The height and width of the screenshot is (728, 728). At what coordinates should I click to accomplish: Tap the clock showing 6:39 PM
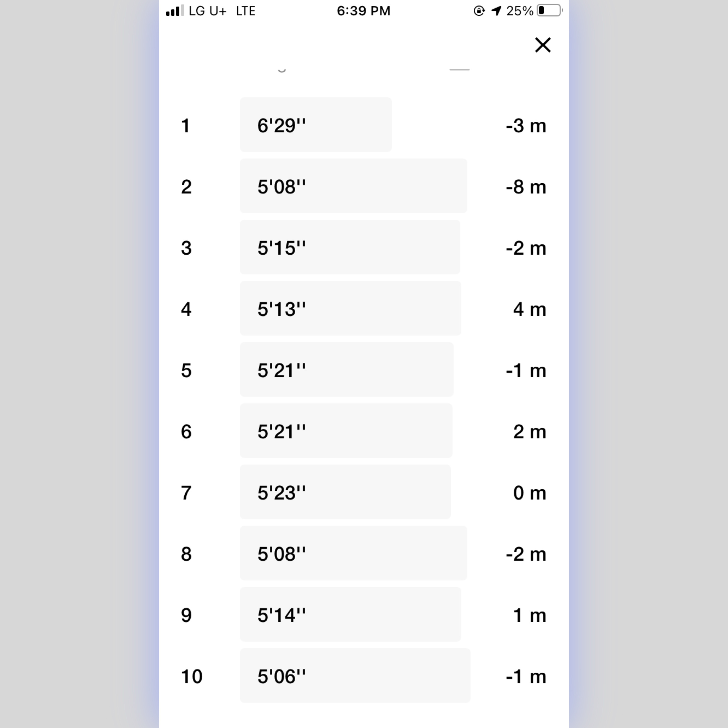click(363, 11)
